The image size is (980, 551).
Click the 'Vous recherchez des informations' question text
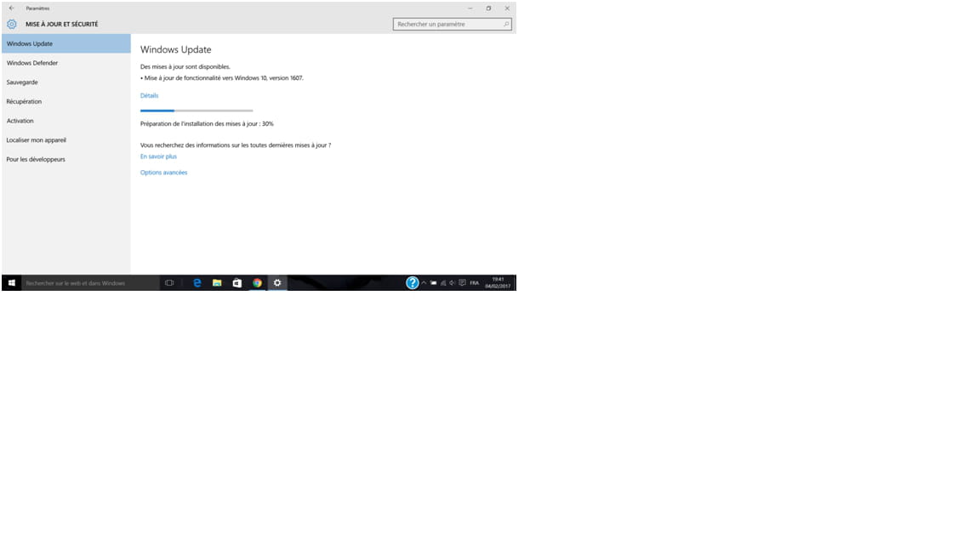[x=236, y=145]
